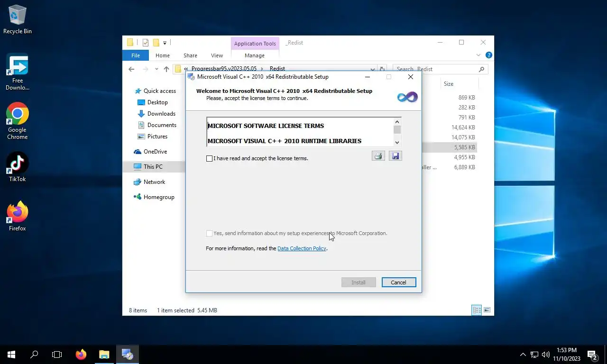Click the search magnifier icon in Explorer
This screenshot has width=607, height=364.
(x=481, y=69)
